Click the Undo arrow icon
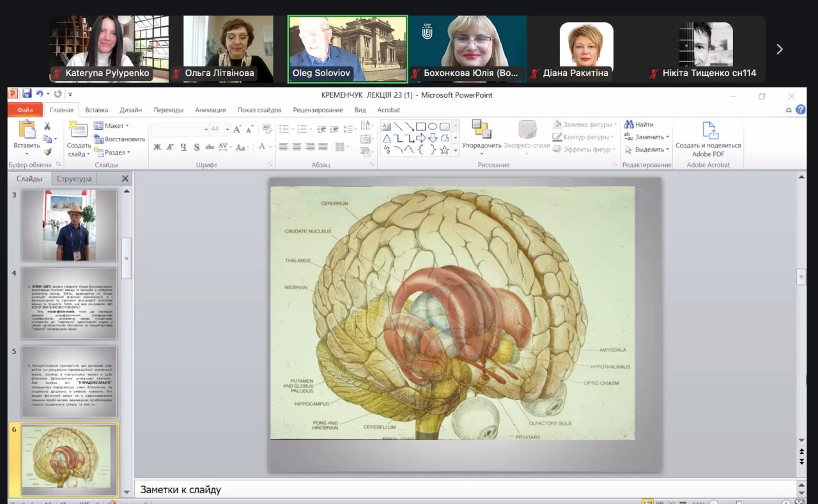This screenshot has width=818, height=504. pos(40,95)
